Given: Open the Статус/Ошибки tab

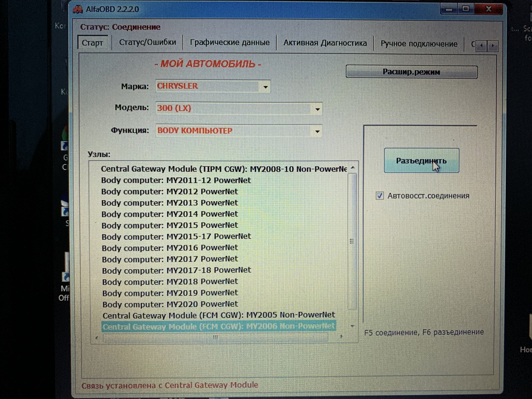Looking at the screenshot, I should coord(147,42).
